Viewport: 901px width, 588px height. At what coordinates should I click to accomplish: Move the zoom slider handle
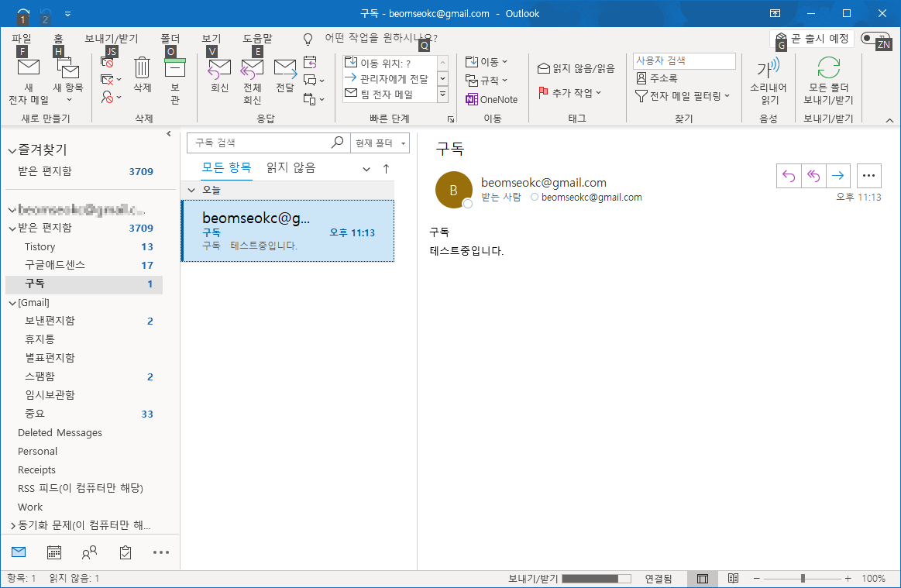point(803,578)
